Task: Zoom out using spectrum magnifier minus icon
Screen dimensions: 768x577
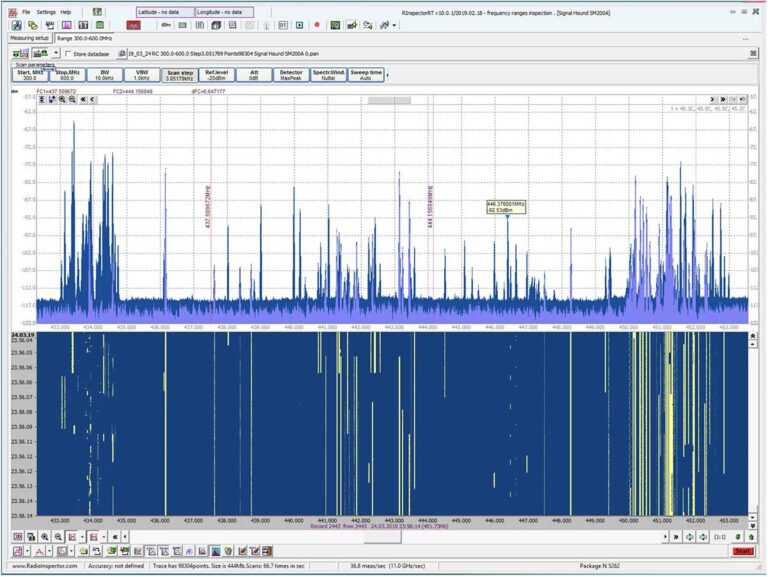Action: (73, 99)
